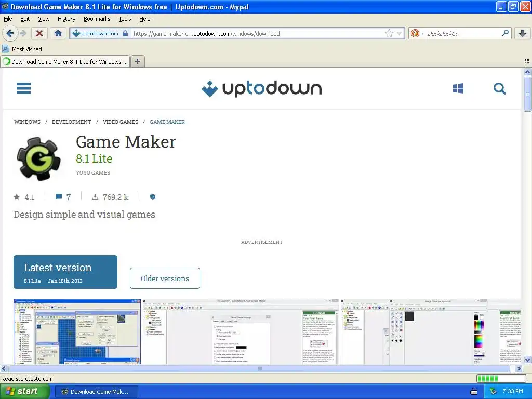
Task: Click the YOYO GAMES developer link
Action: pos(93,172)
